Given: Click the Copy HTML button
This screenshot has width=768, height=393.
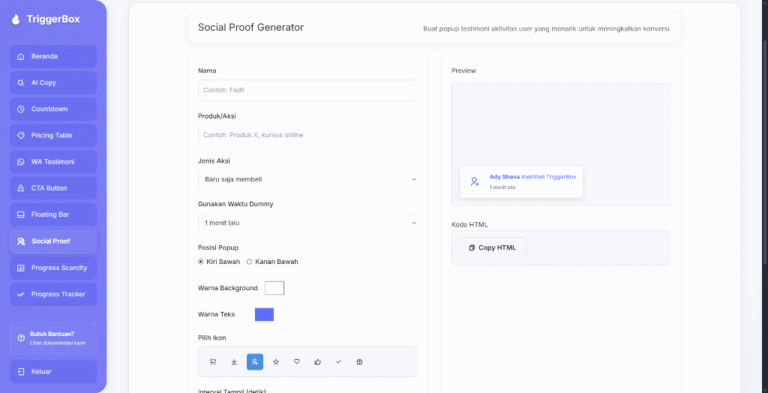Looking at the screenshot, I should pos(492,248).
